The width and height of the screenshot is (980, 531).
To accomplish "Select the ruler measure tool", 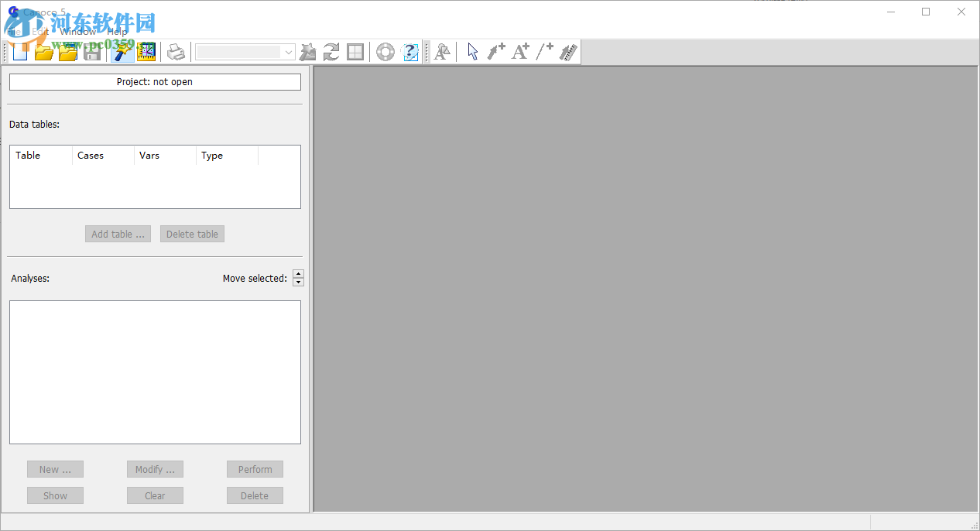I will pyautogui.click(x=568, y=52).
